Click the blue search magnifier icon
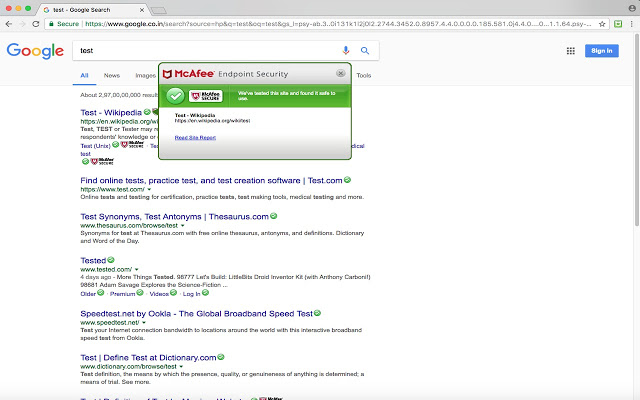The image size is (640, 400). 365,50
